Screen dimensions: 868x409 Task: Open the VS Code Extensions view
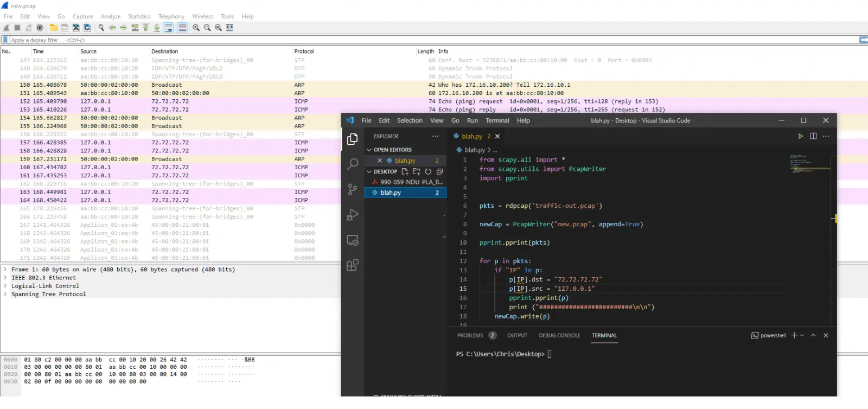click(353, 265)
